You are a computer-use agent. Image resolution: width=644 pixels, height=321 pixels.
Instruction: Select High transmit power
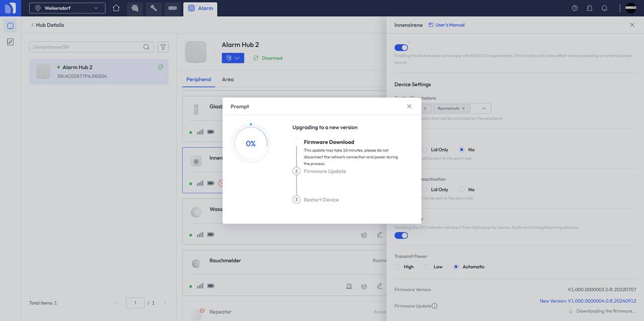(x=397, y=267)
